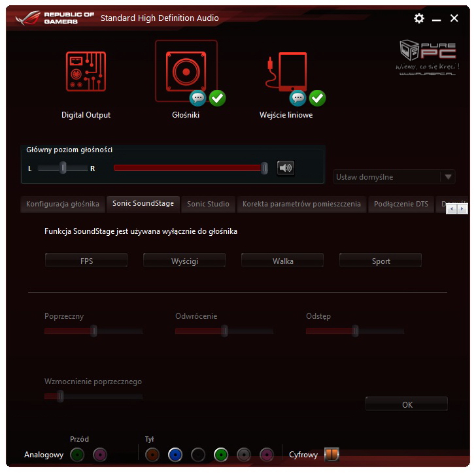Minimize the audio manager window
The width and height of the screenshot is (476, 473).
pyautogui.click(x=436, y=19)
